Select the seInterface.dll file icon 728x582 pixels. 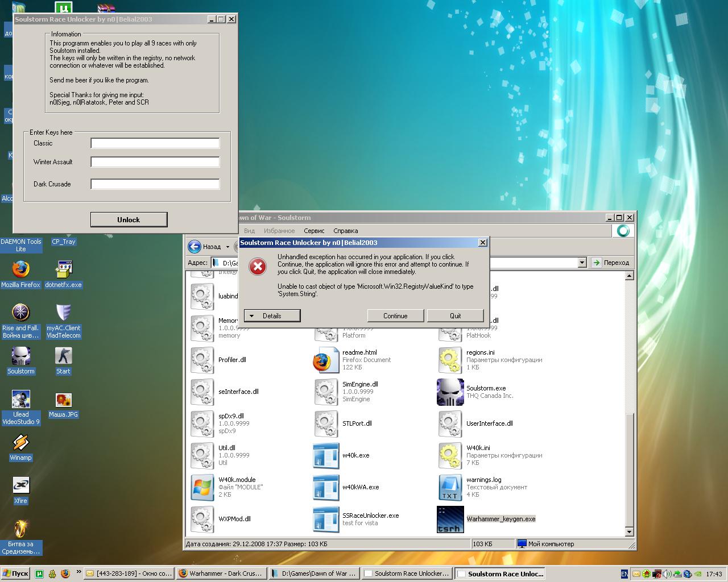coord(202,392)
